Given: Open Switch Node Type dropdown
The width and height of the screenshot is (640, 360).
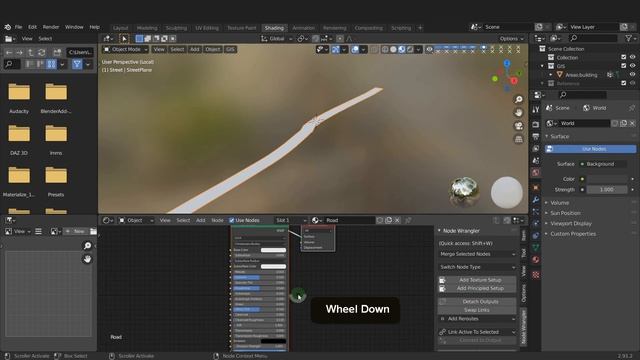Looking at the screenshot, I should [x=477, y=267].
